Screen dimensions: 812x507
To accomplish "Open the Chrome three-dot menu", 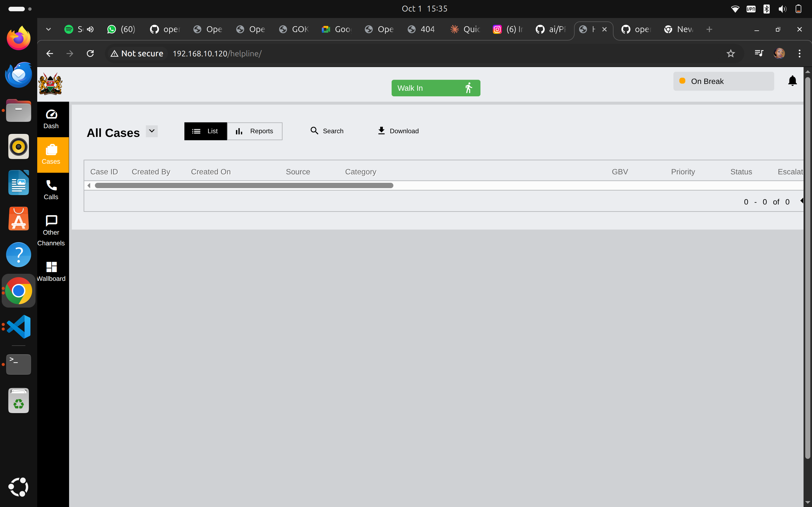I will (x=799, y=53).
